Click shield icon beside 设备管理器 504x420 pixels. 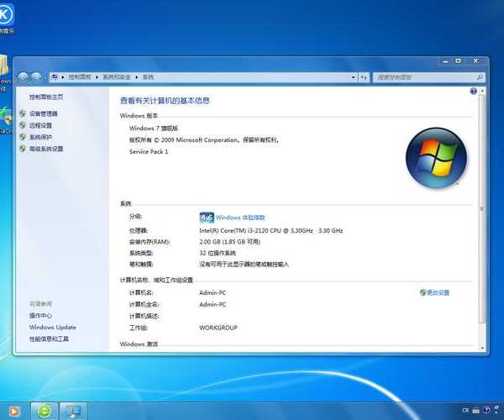point(23,113)
